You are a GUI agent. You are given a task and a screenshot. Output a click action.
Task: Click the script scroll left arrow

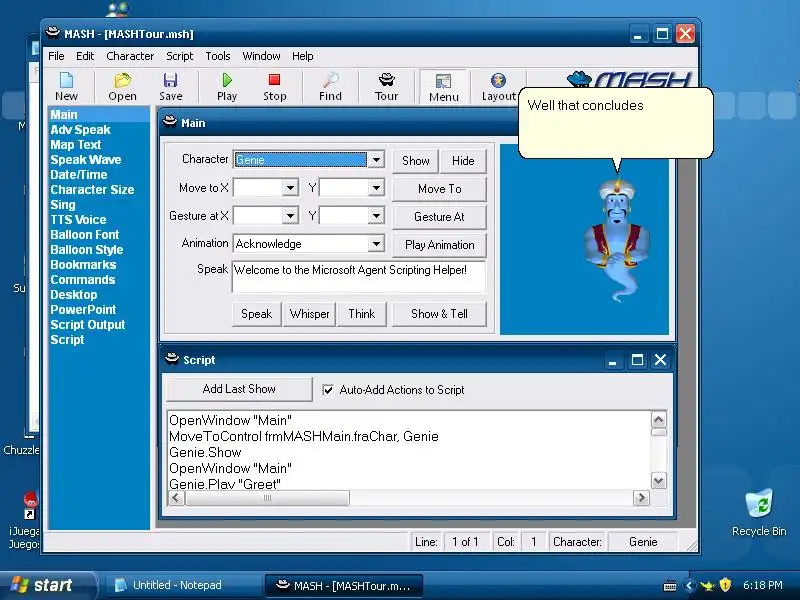[177, 498]
